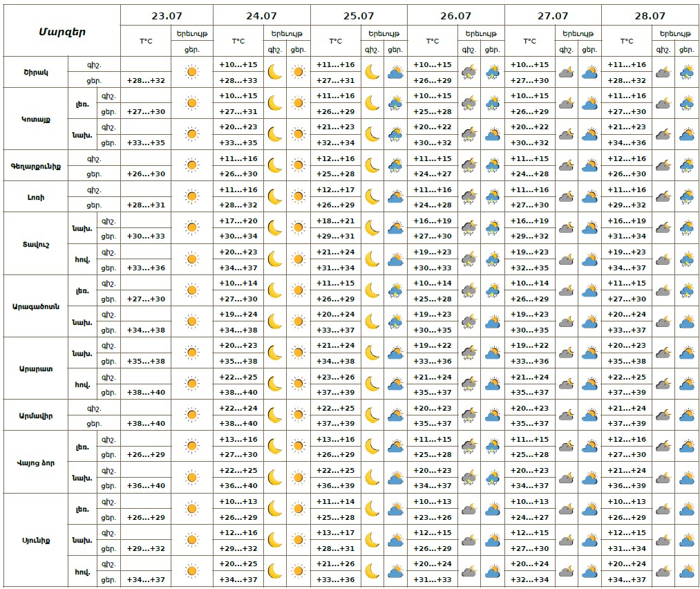
Task: Click Արմավիր daytime temperature for 23.07
Action: tap(146, 423)
